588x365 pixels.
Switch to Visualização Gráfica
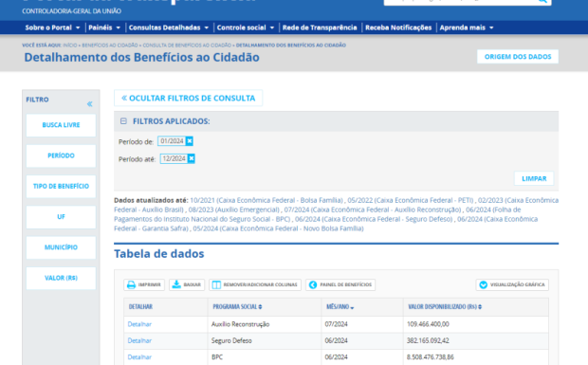(512, 284)
